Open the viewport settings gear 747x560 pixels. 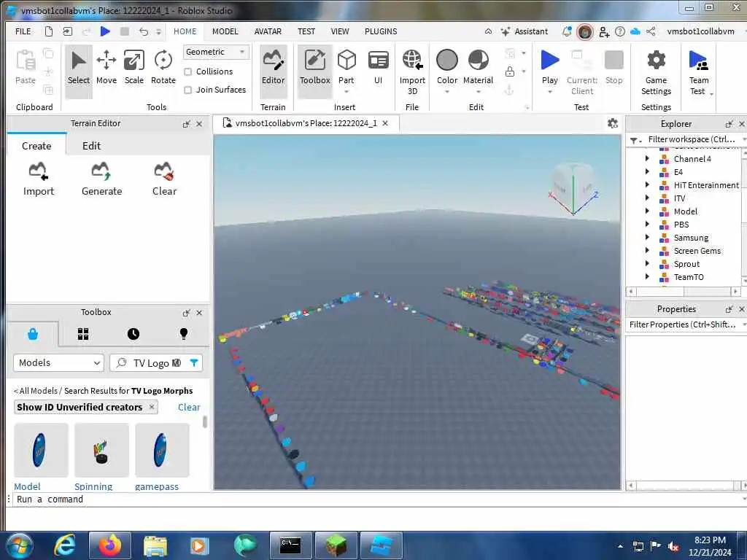tap(613, 123)
